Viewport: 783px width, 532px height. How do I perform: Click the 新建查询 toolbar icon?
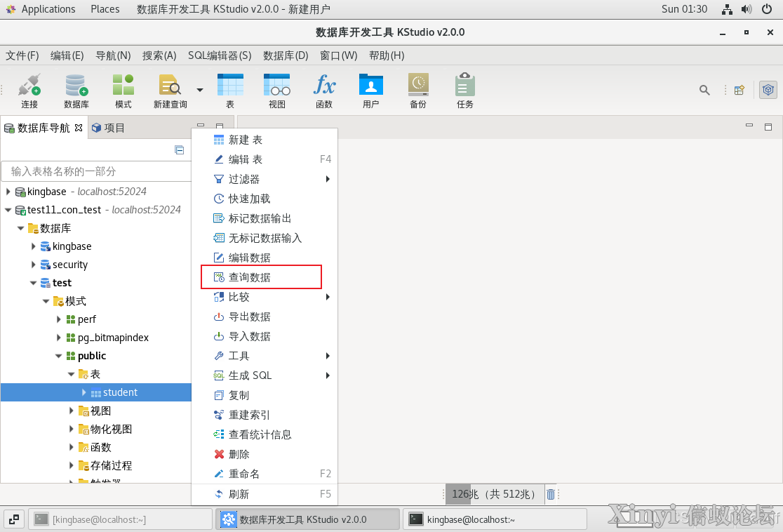(x=170, y=91)
